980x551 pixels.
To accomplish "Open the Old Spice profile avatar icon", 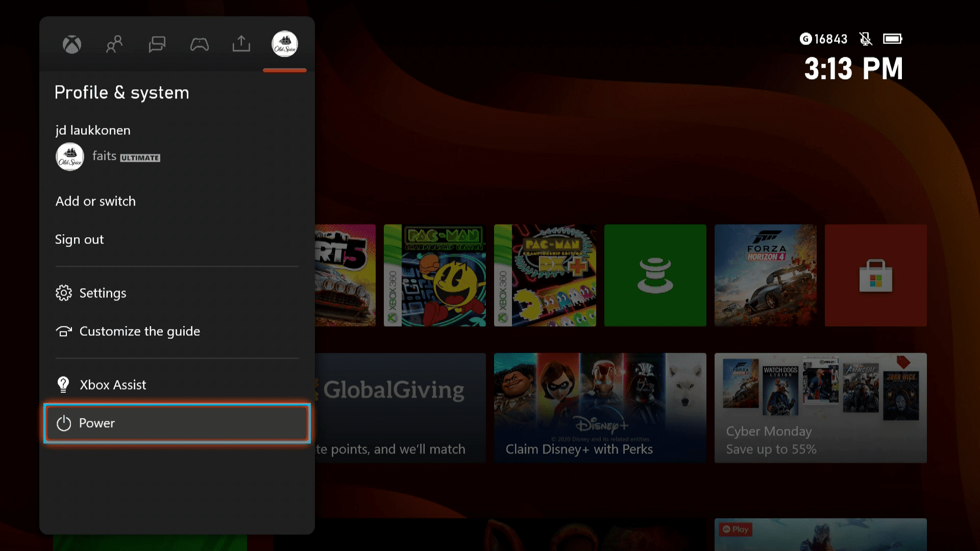I will pyautogui.click(x=284, y=44).
